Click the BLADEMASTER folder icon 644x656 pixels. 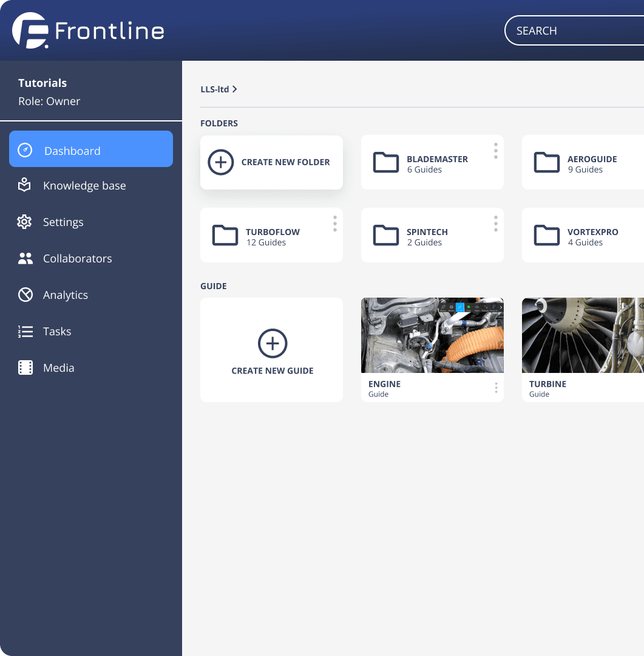point(385,162)
